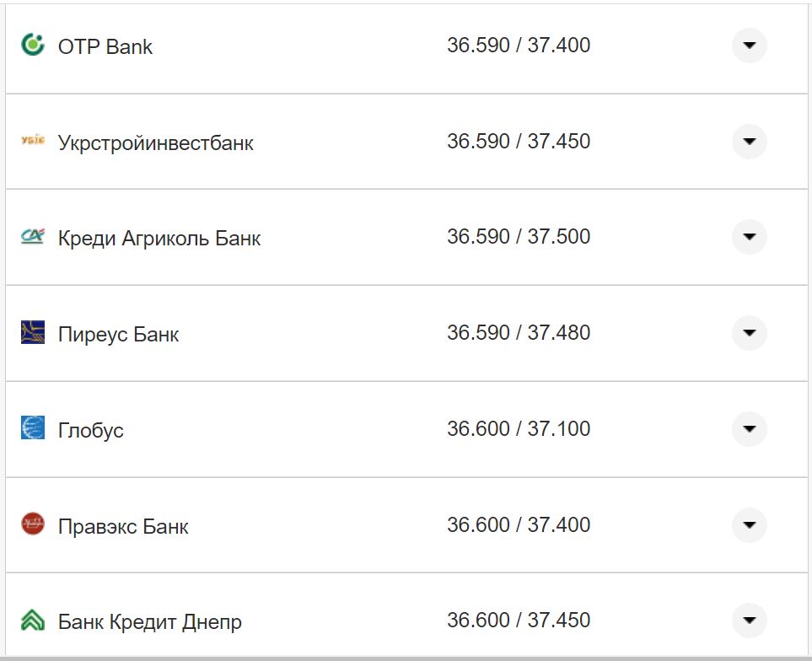Click the Креди Агриколь Банк logo
Screen dimensions: 812x661
point(32,237)
